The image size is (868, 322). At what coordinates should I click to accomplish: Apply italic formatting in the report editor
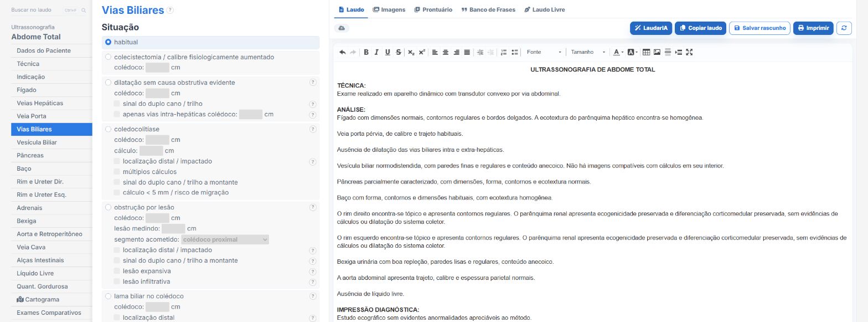tap(376, 52)
